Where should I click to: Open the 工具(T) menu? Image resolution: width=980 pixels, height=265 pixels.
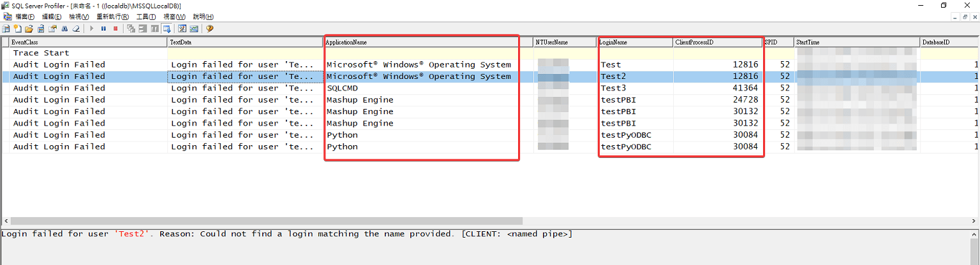click(x=146, y=17)
